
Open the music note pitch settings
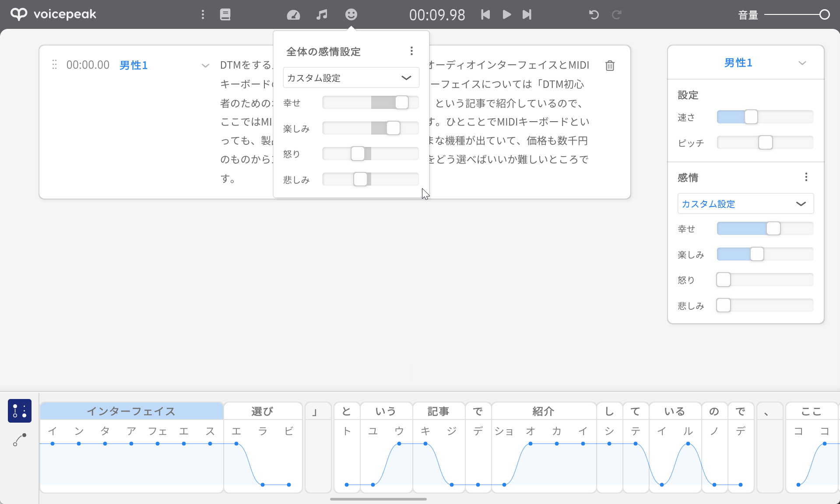pyautogui.click(x=322, y=14)
